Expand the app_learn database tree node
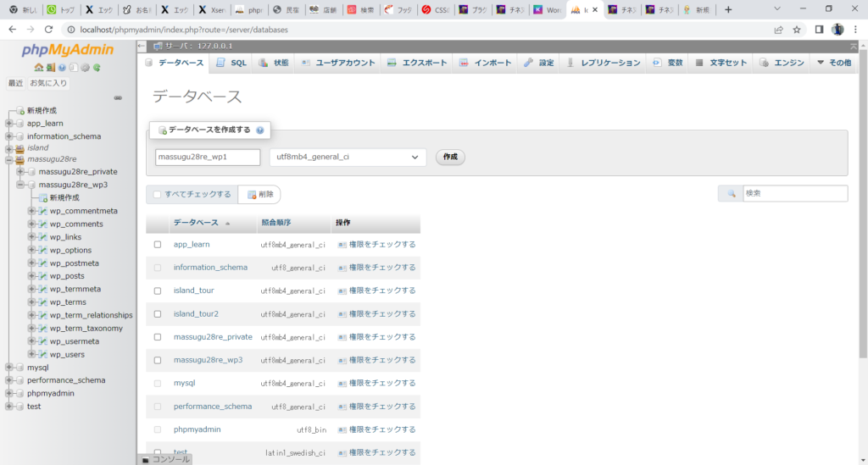Viewport: 868px width, 465px height. tap(8, 124)
